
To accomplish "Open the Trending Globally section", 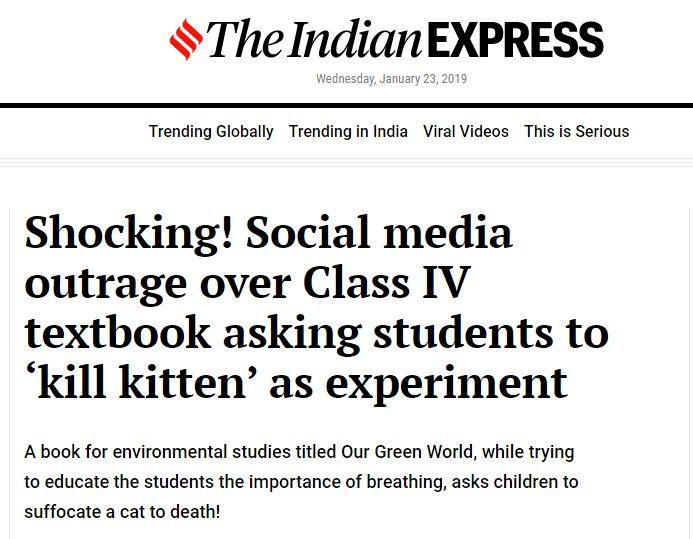I will [x=211, y=132].
